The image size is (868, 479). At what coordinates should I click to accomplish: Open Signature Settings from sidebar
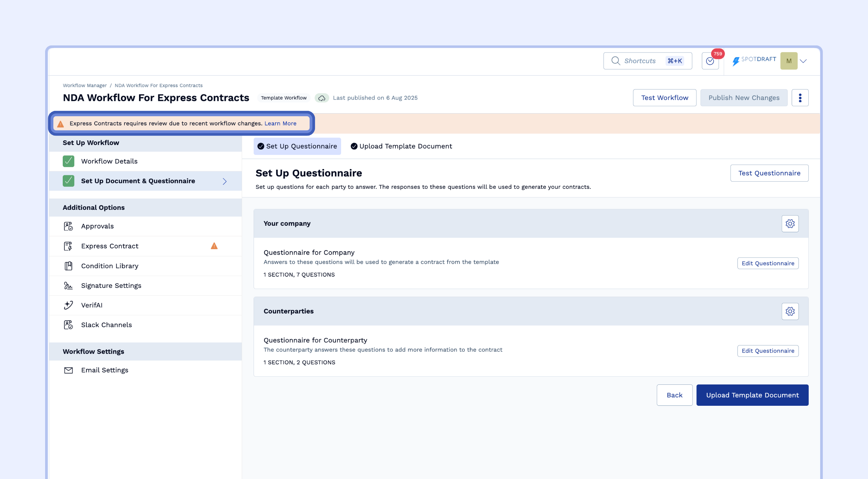click(x=111, y=285)
